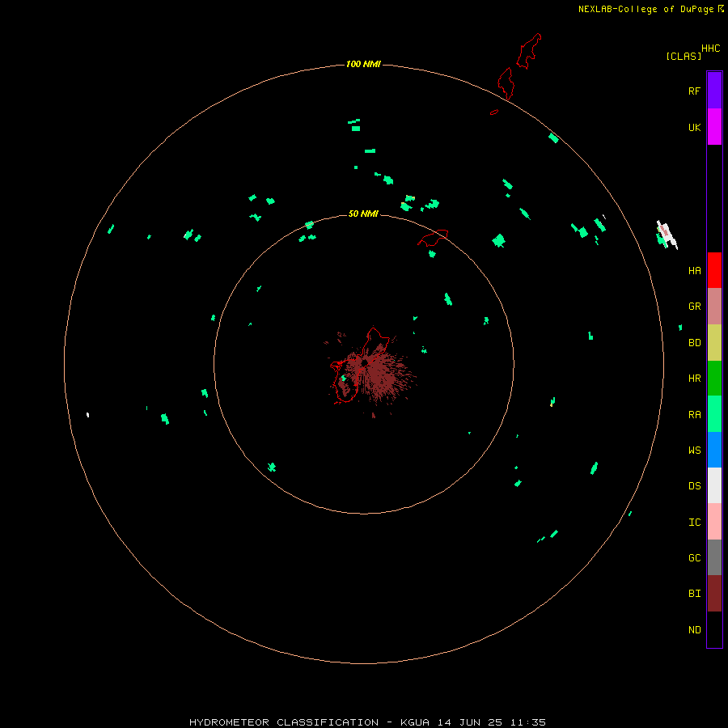This screenshot has width=728, height=728.
Task: Click the RF purple legend swatch
Action: (714, 91)
